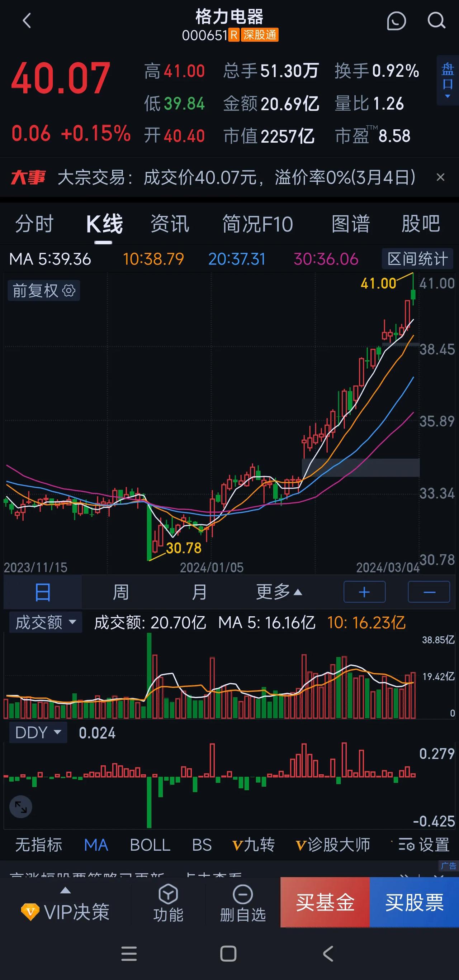
Task: Open the 简况F10 tab
Action: 258,224
